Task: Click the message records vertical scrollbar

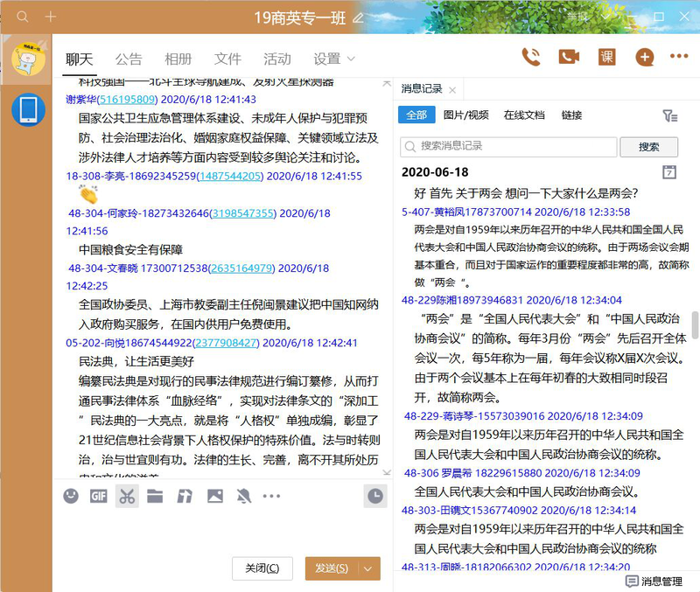Action: coord(696,324)
